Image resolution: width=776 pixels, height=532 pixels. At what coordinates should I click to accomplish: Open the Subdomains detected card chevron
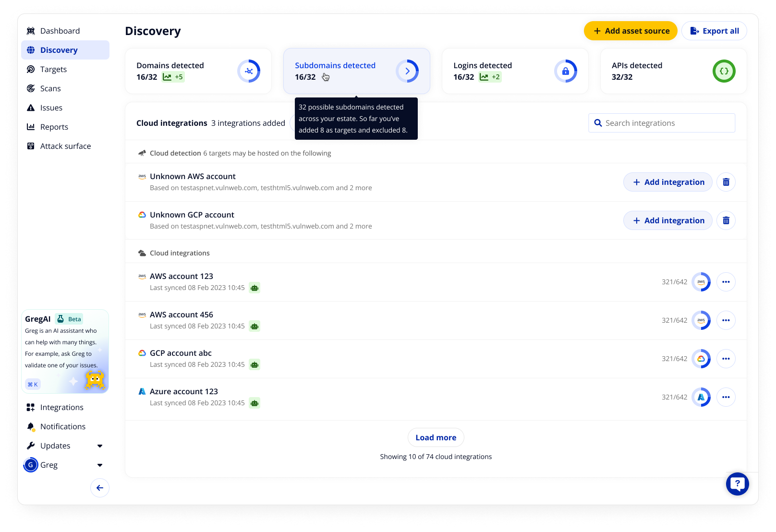tap(407, 71)
